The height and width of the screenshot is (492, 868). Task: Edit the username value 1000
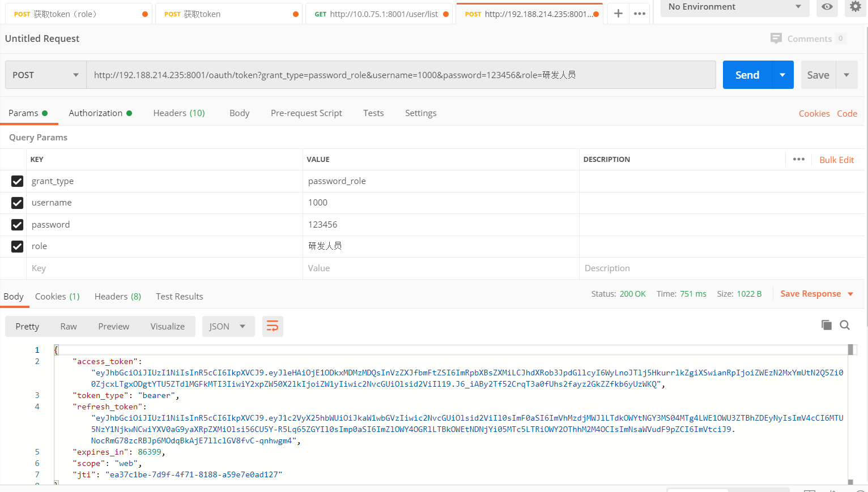[441, 203]
